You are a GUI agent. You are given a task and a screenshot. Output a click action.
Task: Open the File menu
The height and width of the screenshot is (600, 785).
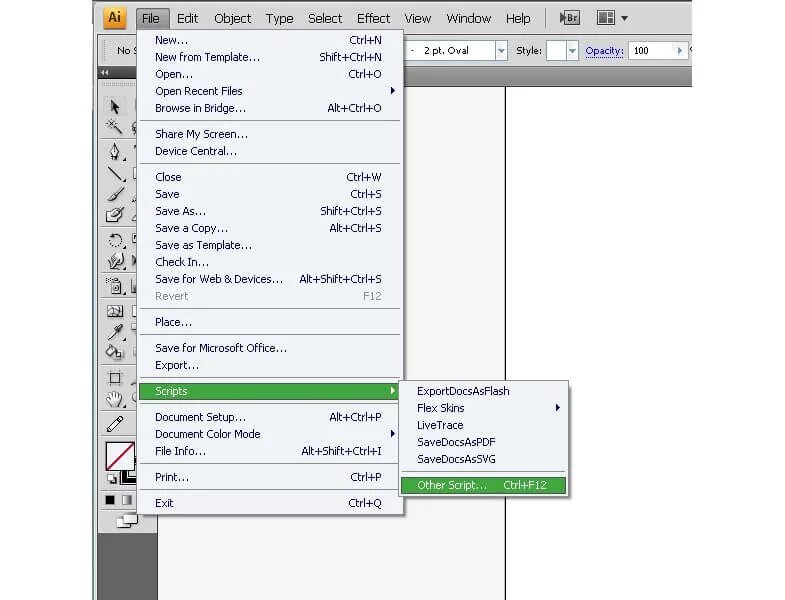coord(151,19)
